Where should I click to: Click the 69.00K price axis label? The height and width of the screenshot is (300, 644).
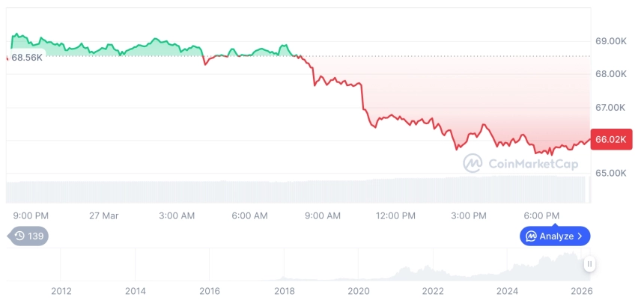pos(610,40)
